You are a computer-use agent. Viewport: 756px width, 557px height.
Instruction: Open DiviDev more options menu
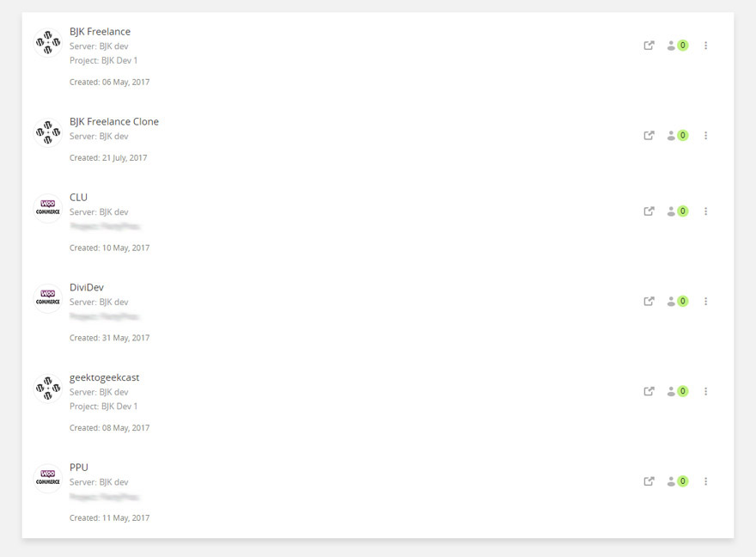(x=705, y=302)
